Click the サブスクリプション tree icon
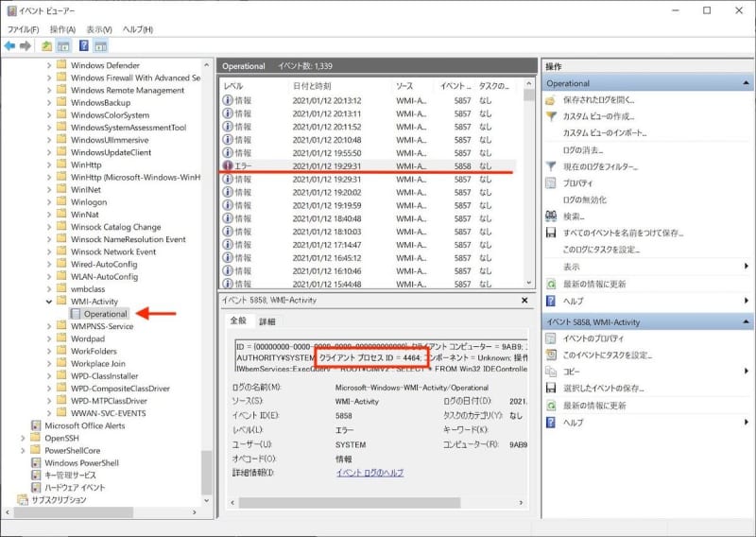The width and height of the screenshot is (756, 537). pos(23,499)
